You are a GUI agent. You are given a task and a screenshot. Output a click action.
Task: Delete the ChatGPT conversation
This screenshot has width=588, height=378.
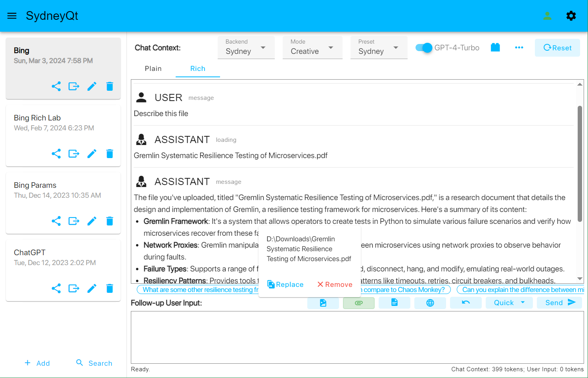click(110, 288)
